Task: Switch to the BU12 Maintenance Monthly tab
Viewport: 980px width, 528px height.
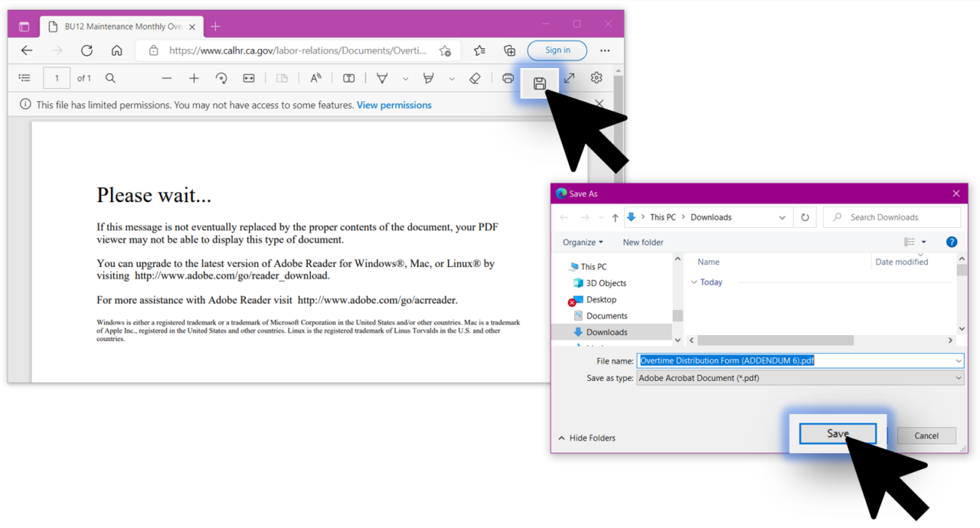Action: coord(115,25)
